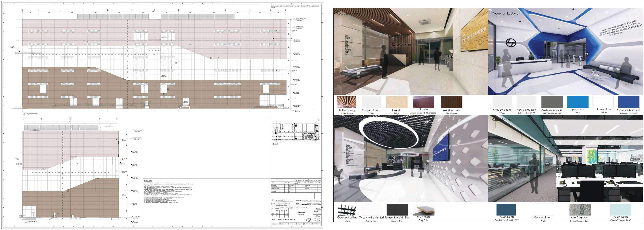Uncheck the Approval release checkbox
The height and width of the screenshot is (230, 644).
click(305, 224)
